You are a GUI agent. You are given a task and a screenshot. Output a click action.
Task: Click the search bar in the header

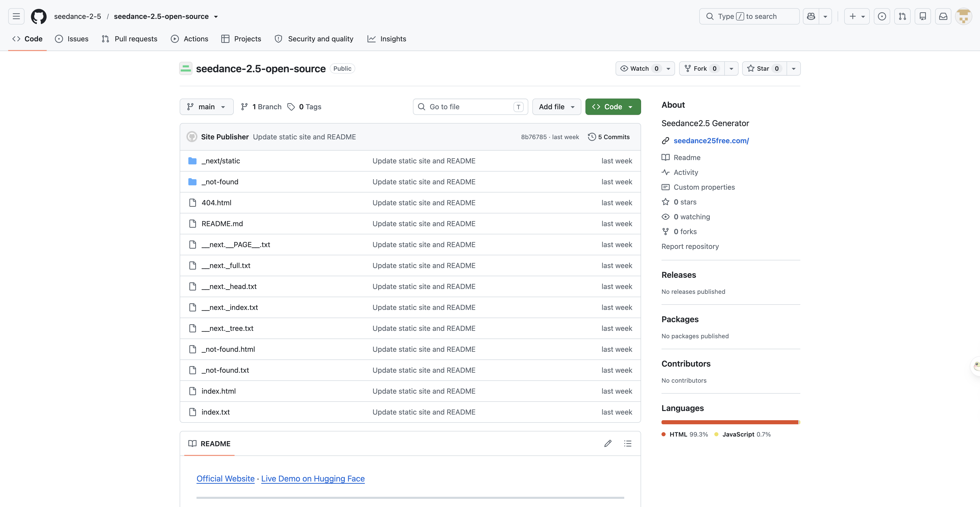pyautogui.click(x=749, y=16)
